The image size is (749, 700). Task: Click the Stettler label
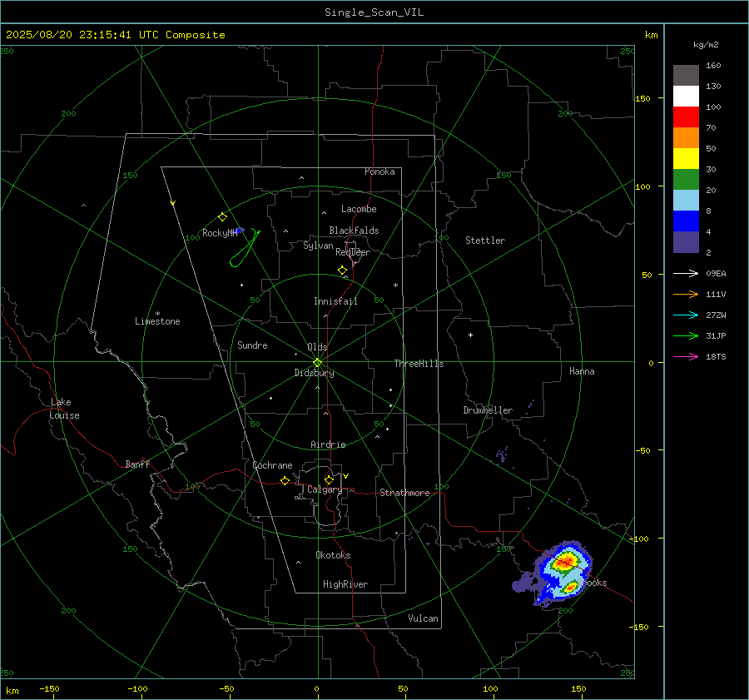(x=485, y=241)
